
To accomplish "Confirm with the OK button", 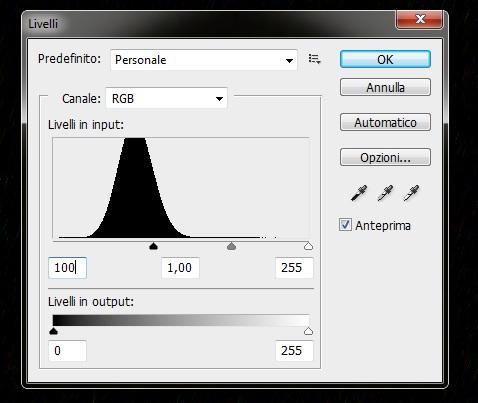I will [x=385, y=59].
